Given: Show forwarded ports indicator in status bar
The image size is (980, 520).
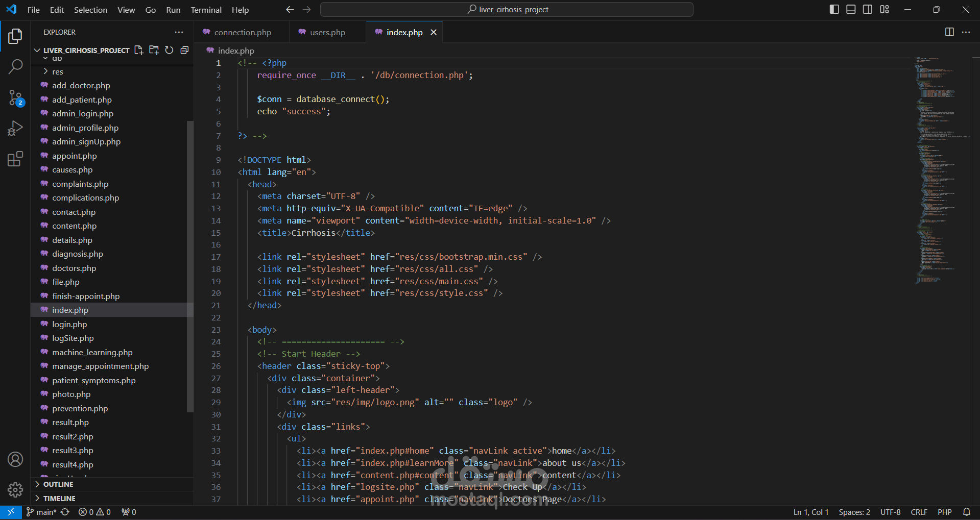Looking at the screenshot, I should [129, 512].
